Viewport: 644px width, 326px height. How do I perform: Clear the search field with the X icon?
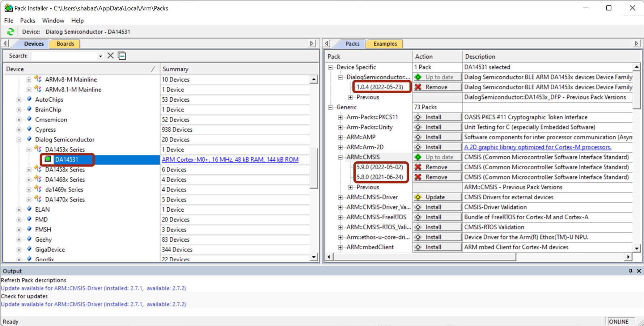(110, 56)
